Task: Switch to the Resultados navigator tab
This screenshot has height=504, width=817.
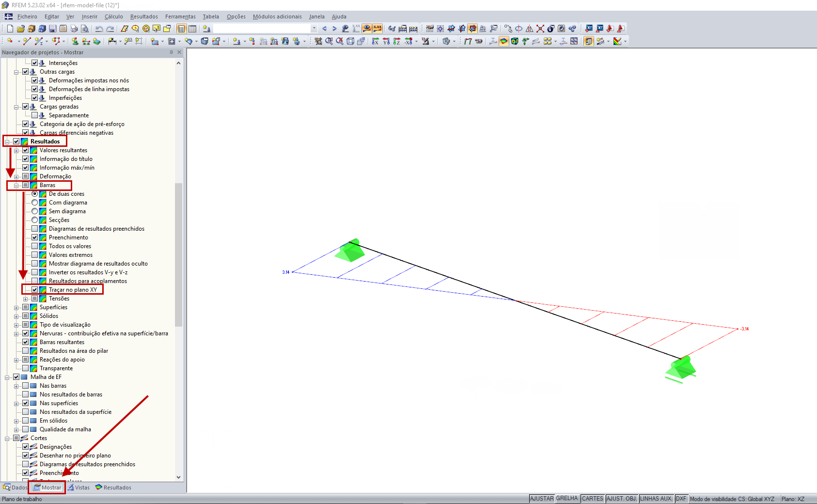Action: (x=113, y=488)
